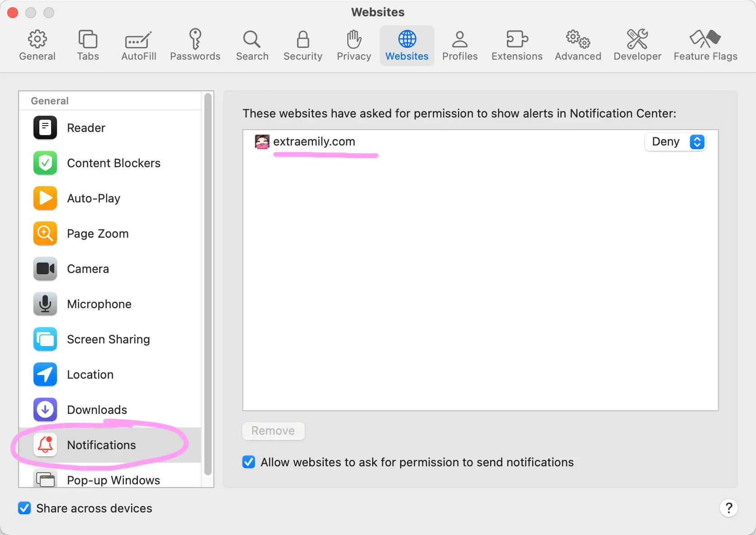Open the Reader settings icon
The height and width of the screenshot is (535, 756).
click(45, 128)
